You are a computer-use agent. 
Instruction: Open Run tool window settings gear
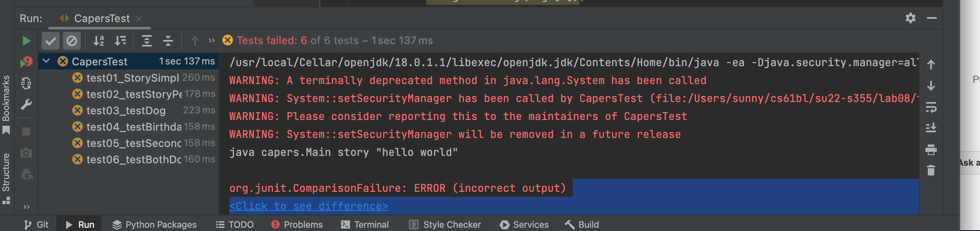(910, 18)
